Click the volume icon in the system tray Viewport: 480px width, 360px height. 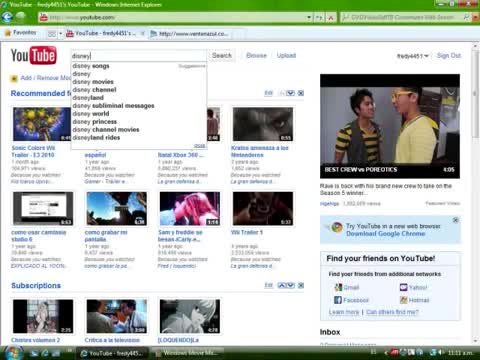(x=442, y=352)
